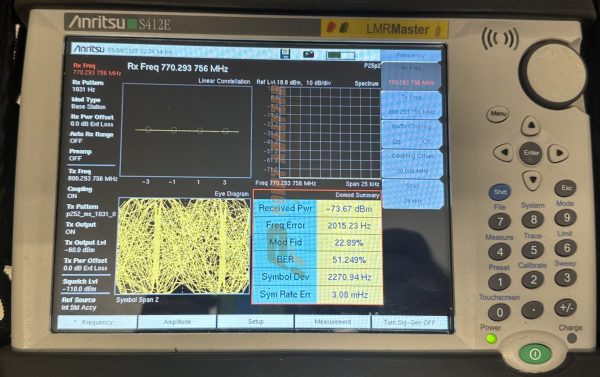Viewport: 600px width, 377px height.
Task: Tap the Squelch Lvl -110.0 dBm setting
Action: [x=80, y=285]
